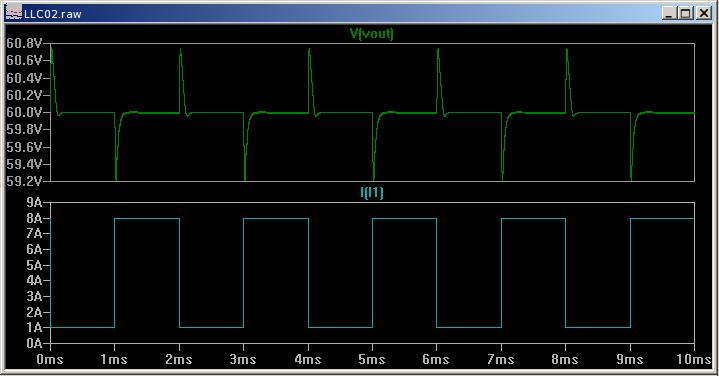The image size is (719, 376).
Task: Click the 60.0V voltage axis label
Action: tap(24, 112)
